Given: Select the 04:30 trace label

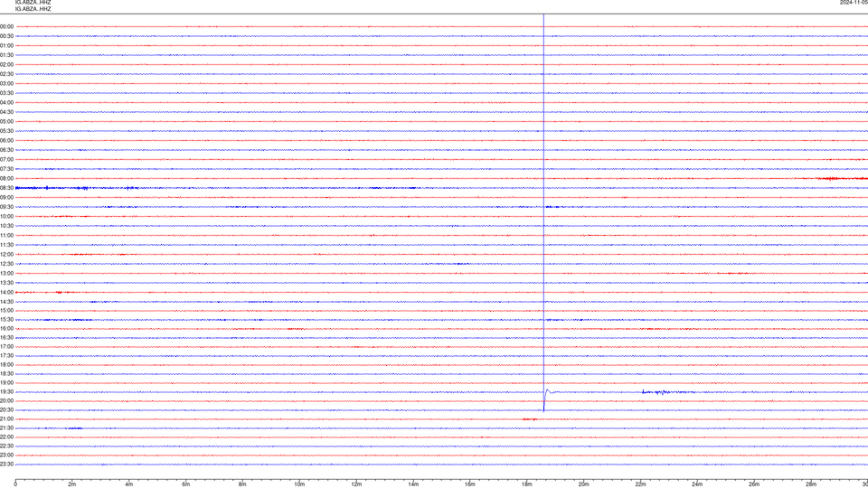Looking at the screenshot, I should point(6,112).
